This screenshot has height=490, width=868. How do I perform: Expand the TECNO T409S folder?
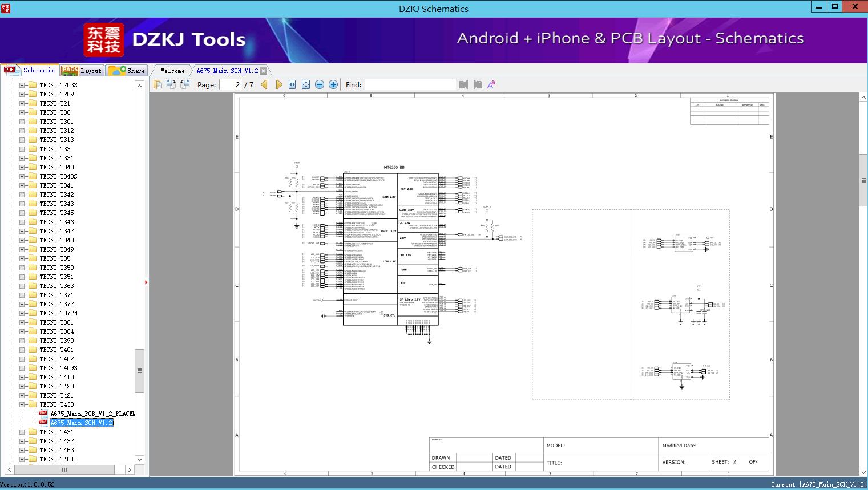click(x=22, y=368)
